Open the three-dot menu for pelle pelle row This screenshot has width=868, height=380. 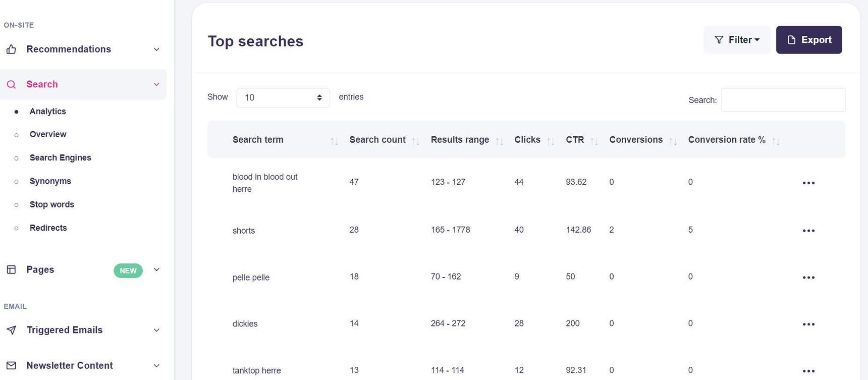(808, 278)
